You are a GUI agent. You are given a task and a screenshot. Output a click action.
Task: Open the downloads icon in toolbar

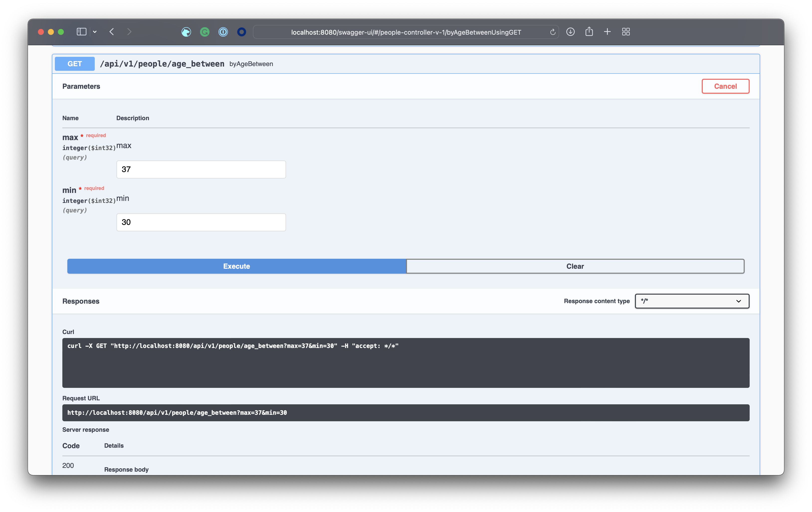570,32
